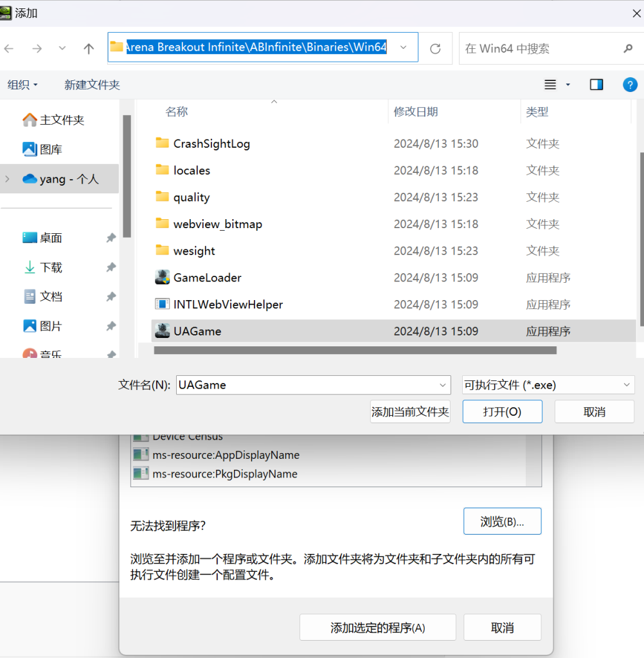Expand the yang - 个人 OneDrive tree node

7,179
